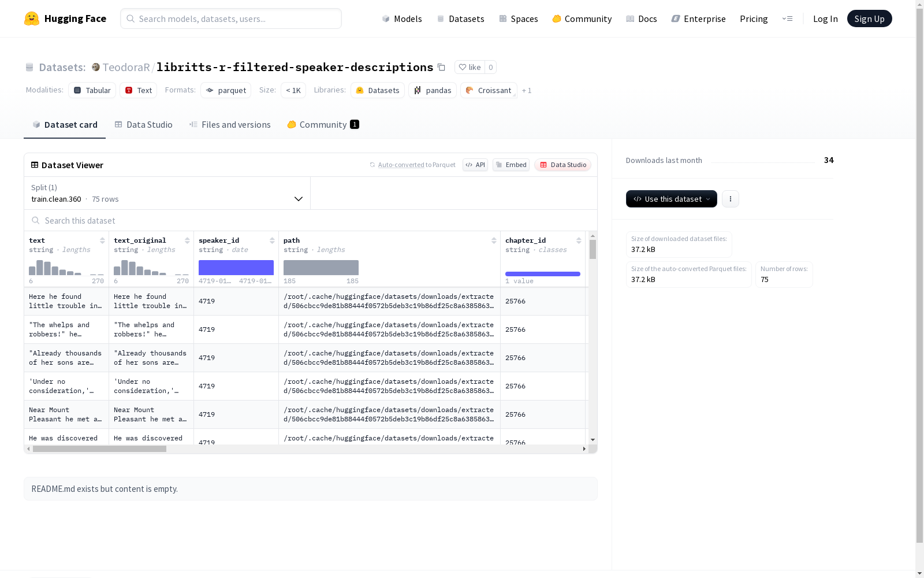
Task: Open the Pricing page
Action: point(754,18)
